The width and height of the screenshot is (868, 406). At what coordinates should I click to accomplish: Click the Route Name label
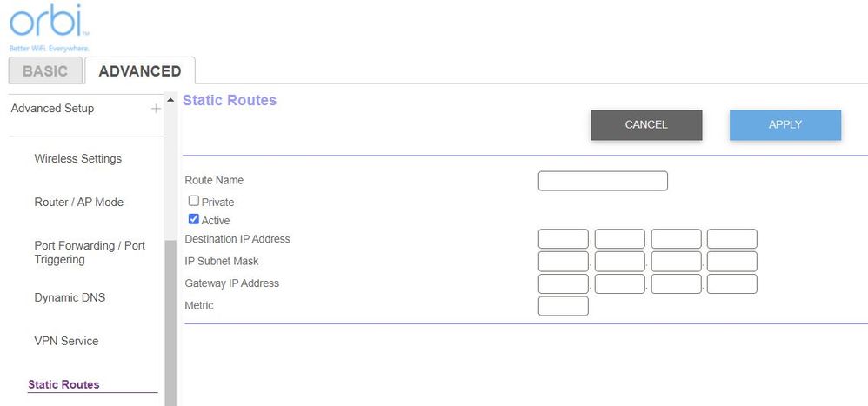214,180
